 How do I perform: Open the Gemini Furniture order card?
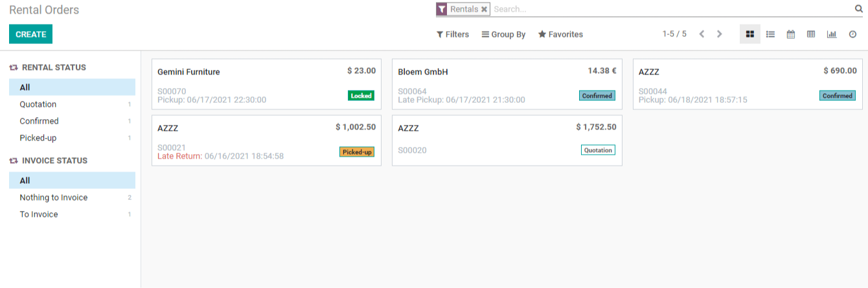[266, 84]
